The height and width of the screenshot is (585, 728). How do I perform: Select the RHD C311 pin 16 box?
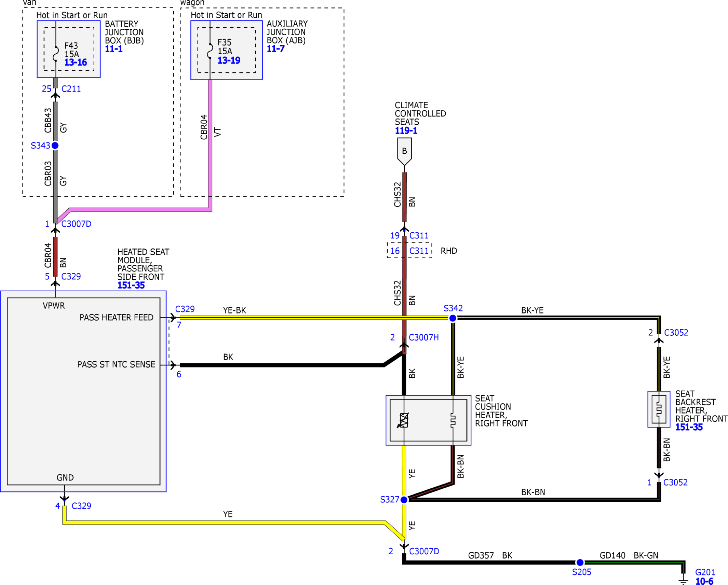409,250
